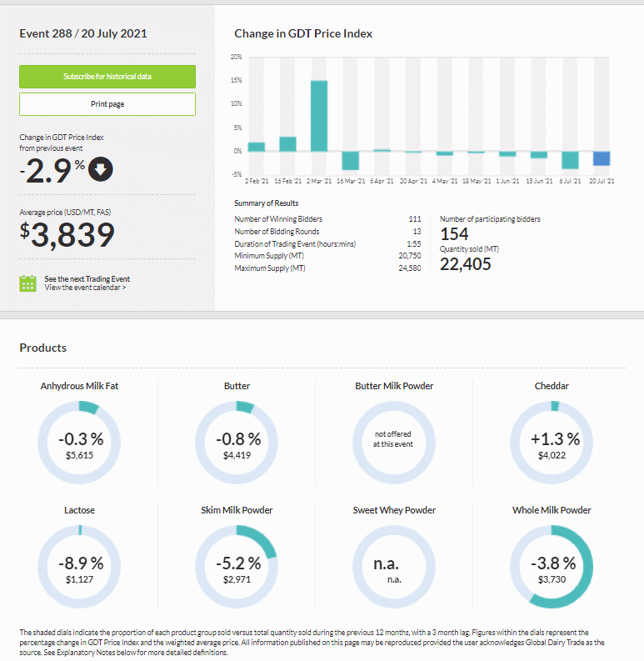The width and height of the screenshot is (644, 661).
Task: Click the $3,839 average price value
Action: click(67, 235)
